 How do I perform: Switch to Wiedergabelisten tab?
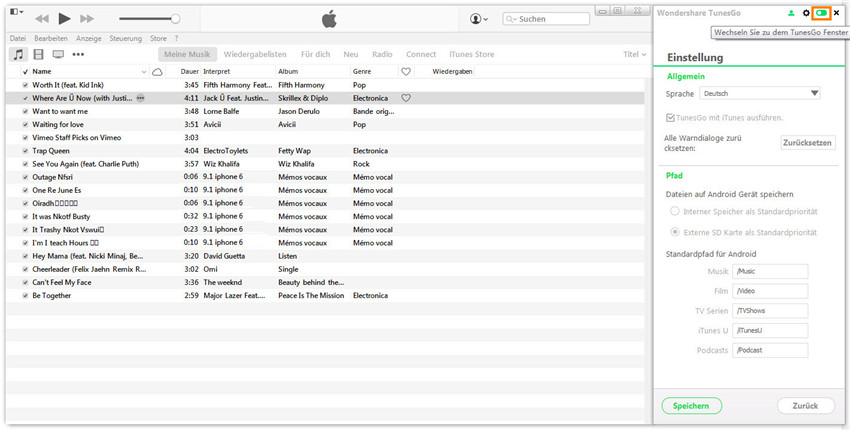tap(255, 54)
